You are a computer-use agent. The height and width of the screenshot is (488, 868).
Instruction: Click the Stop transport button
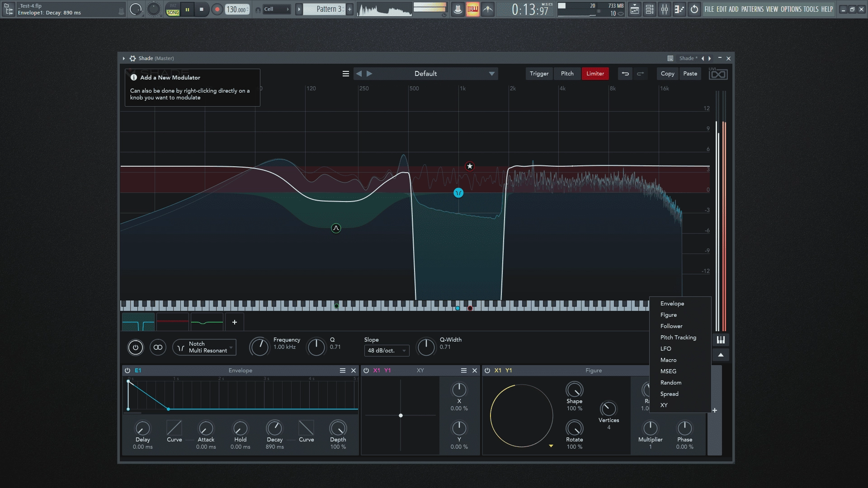[202, 9]
